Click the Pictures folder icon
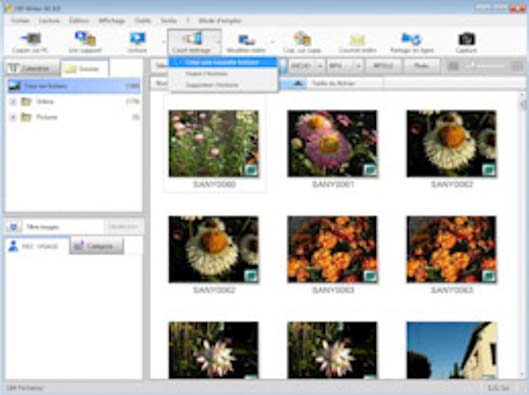The width and height of the screenshot is (529, 395). tap(26, 117)
